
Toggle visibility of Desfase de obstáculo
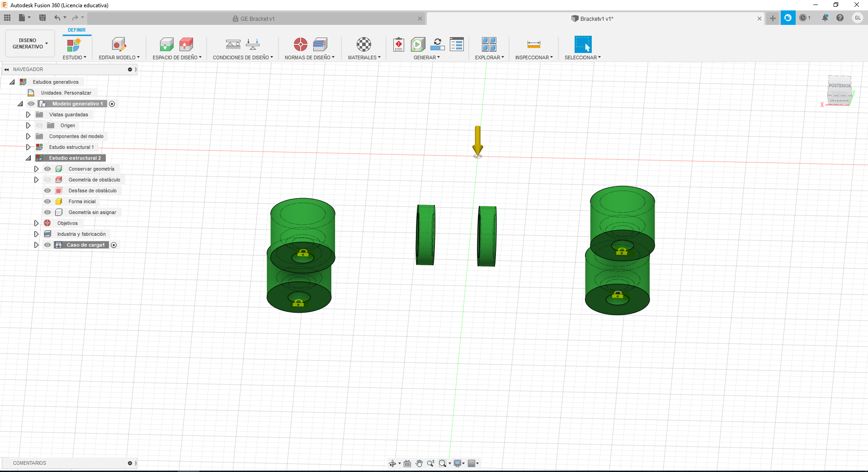pos(47,191)
